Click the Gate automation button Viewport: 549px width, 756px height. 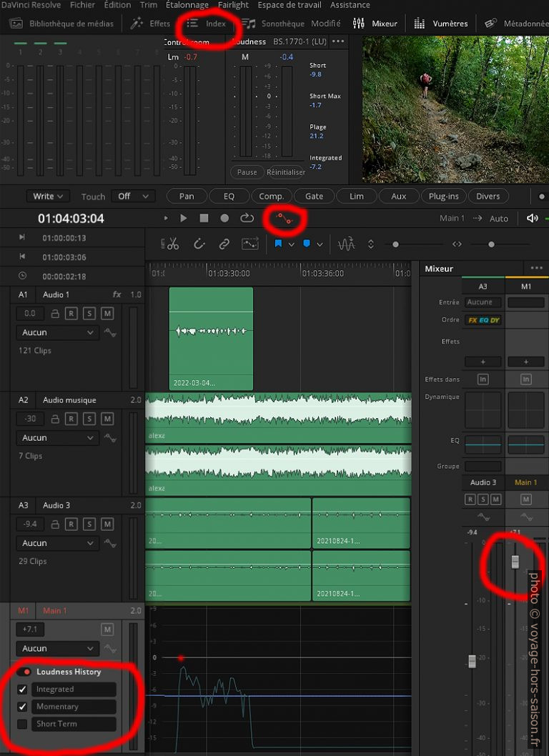[x=314, y=197]
